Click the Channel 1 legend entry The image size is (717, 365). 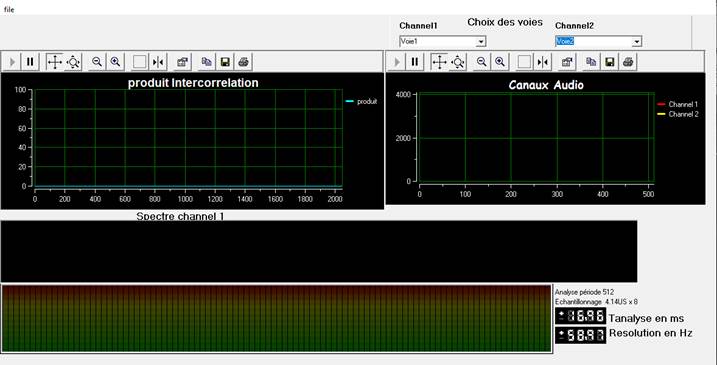(678, 104)
